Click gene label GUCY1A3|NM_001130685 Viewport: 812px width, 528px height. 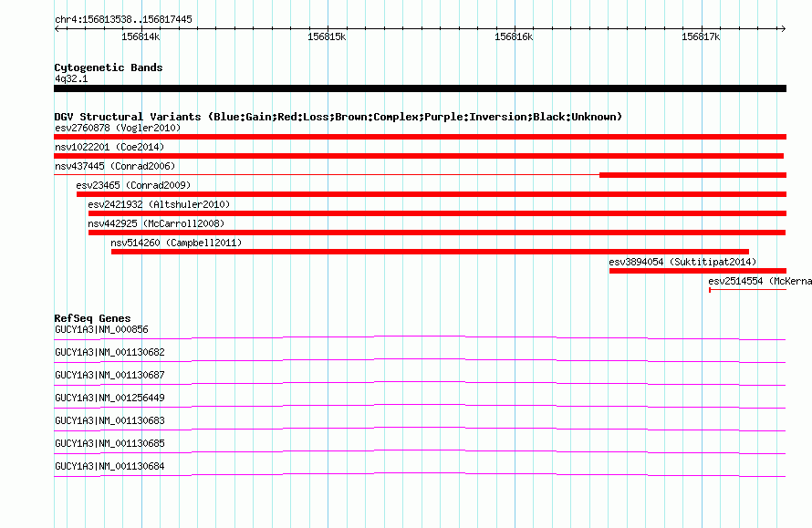(x=109, y=443)
